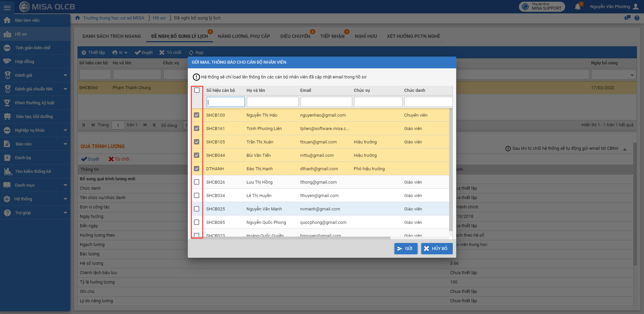
Task: Switch to the Điều chuyển tab
Action: click(x=295, y=36)
